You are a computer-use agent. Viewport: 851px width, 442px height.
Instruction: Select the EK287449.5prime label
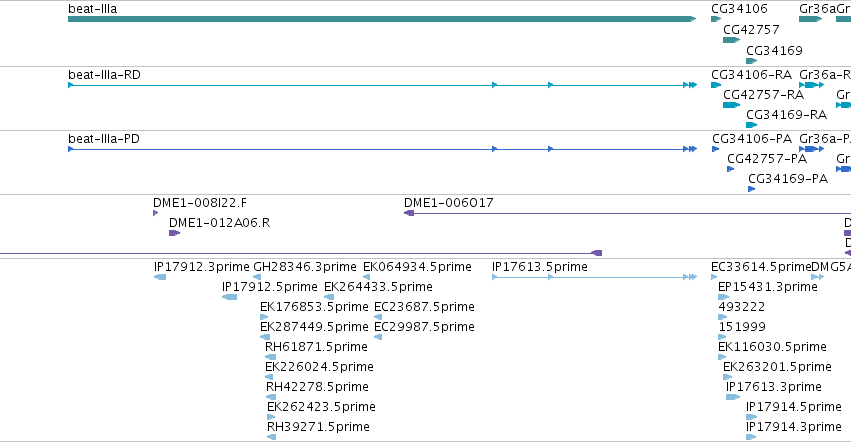pyautogui.click(x=314, y=327)
